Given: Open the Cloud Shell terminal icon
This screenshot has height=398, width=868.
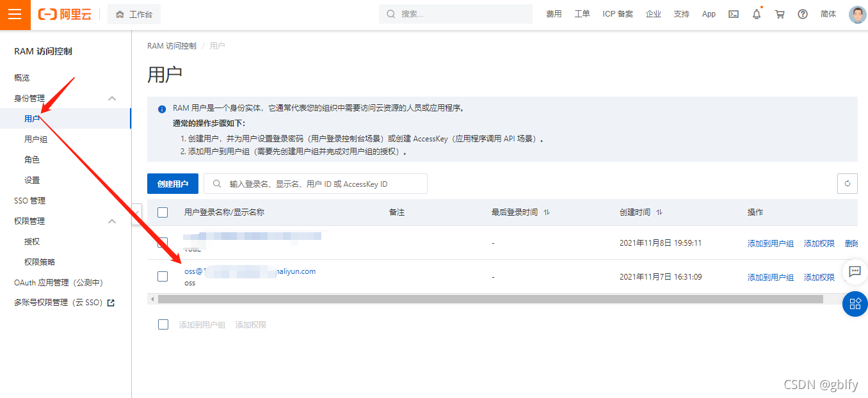Looking at the screenshot, I should (733, 13).
